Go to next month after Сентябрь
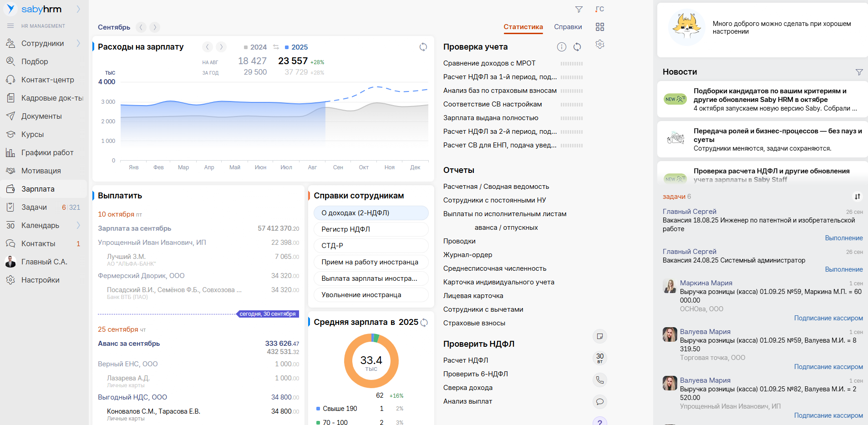868x425 pixels. tap(155, 27)
